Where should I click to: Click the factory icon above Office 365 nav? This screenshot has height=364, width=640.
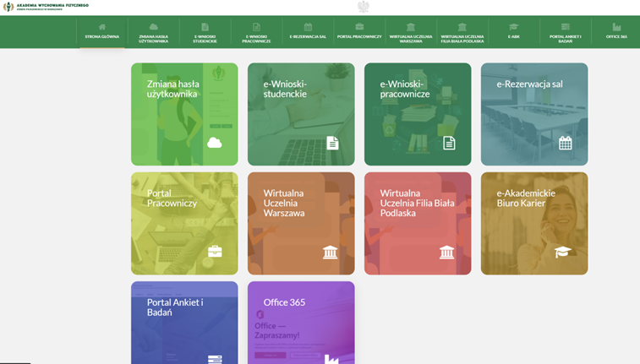tap(616, 27)
